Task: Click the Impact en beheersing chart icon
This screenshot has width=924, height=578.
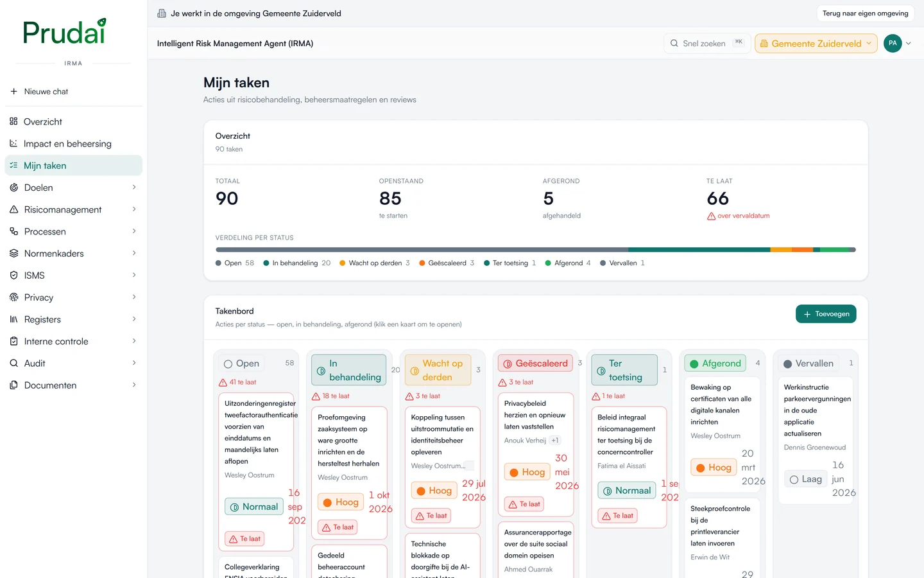Action: tap(13, 143)
